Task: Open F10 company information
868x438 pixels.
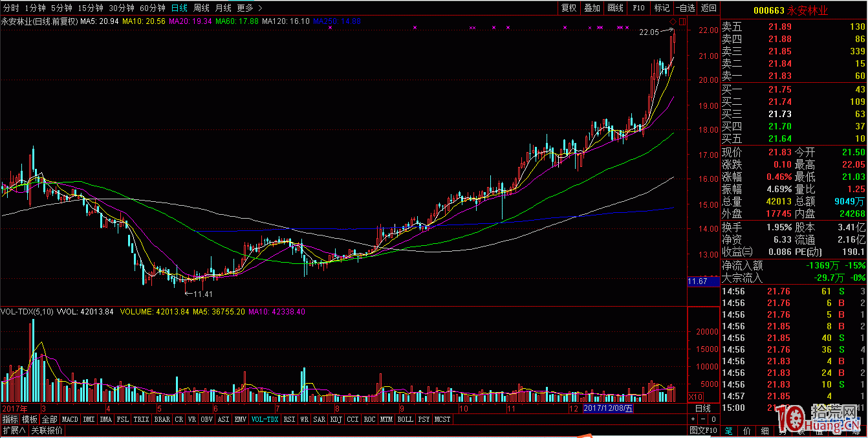Action: (x=638, y=8)
